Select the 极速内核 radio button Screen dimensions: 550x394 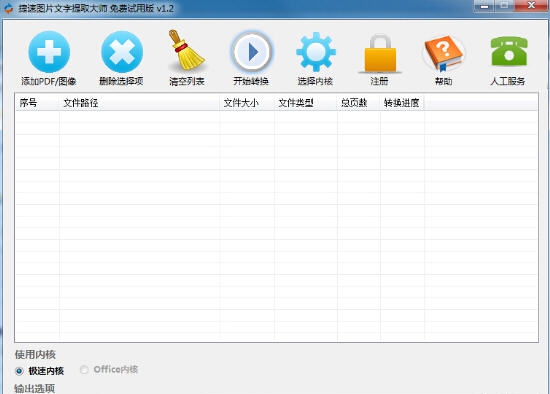[19, 370]
